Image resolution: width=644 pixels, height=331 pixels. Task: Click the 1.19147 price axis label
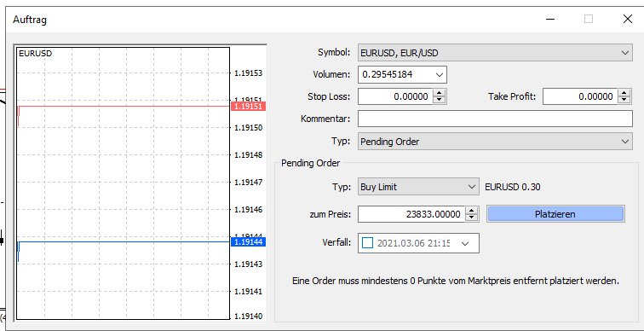[x=248, y=183]
